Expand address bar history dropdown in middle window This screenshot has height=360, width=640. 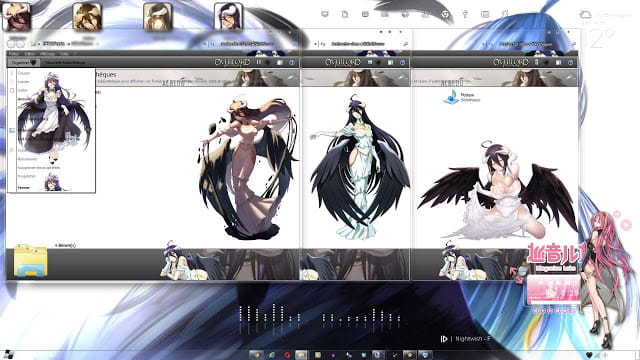coord(315,44)
